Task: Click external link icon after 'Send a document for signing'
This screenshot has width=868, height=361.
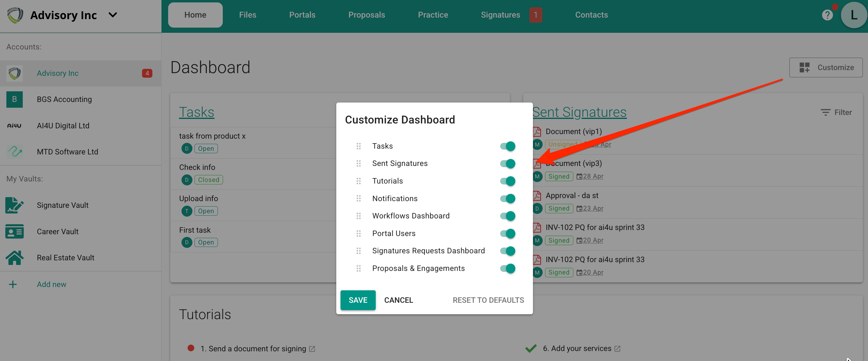Action: pyautogui.click(x=312, y=349)
